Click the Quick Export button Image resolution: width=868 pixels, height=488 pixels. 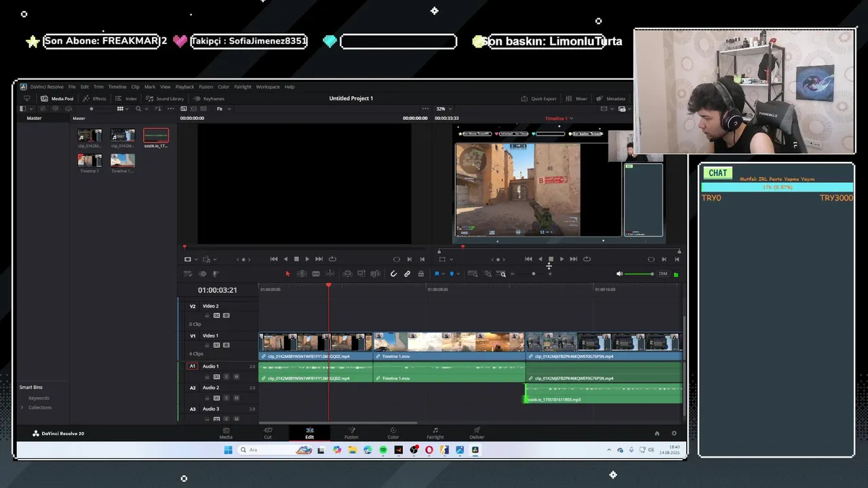click(538, 98)
